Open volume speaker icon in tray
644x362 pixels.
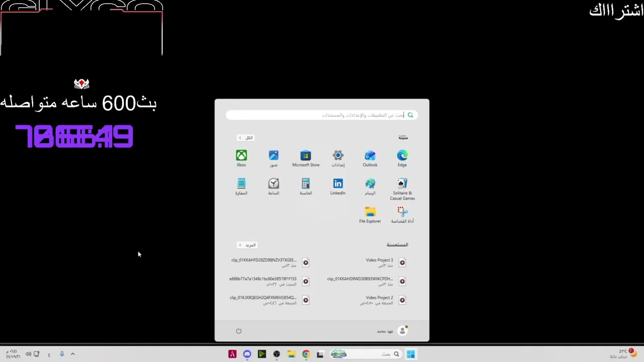pos(28,354)
